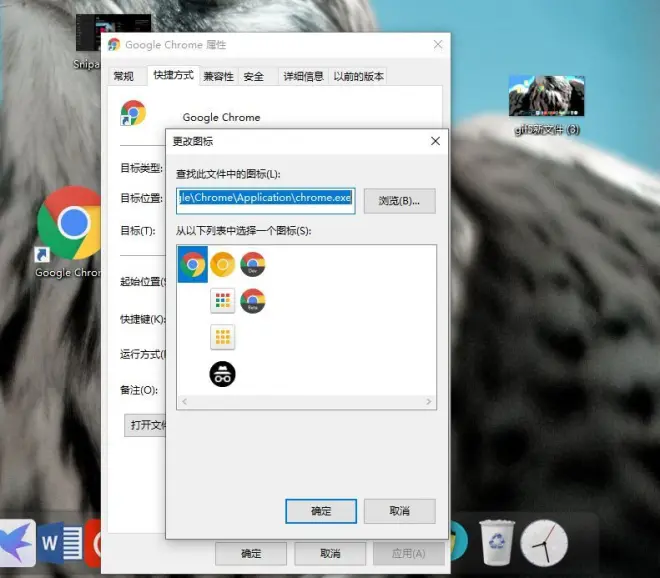
Task: Click the chrome.exe icon path field
Action: [x=266, y=201]
